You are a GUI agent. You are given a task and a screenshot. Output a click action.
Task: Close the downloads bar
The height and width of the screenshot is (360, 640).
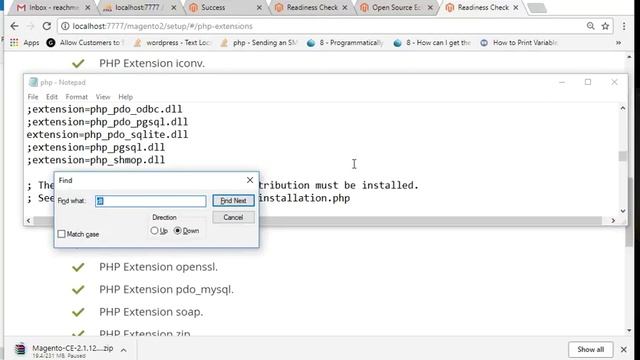pyautogui.click(x=624, y=349)
